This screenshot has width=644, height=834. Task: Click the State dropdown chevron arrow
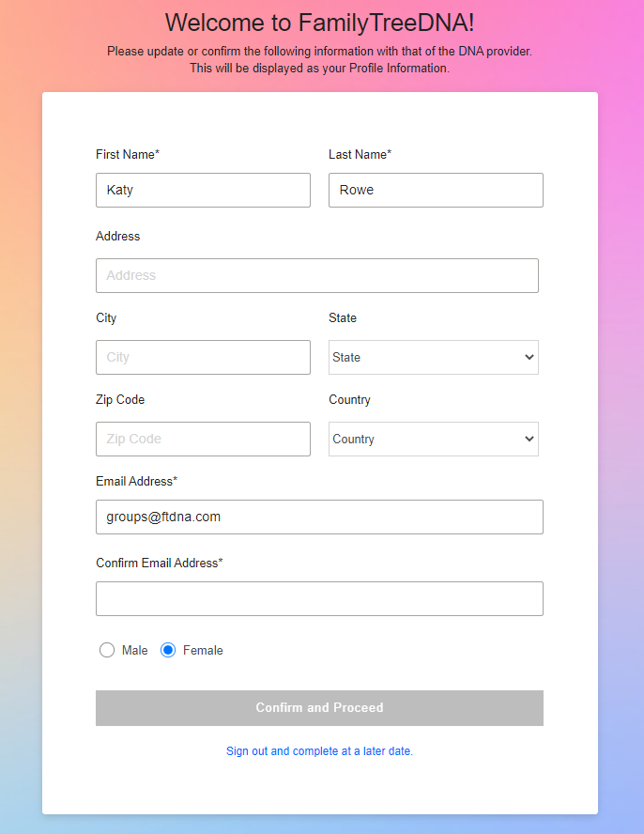[x=529, y=358]
